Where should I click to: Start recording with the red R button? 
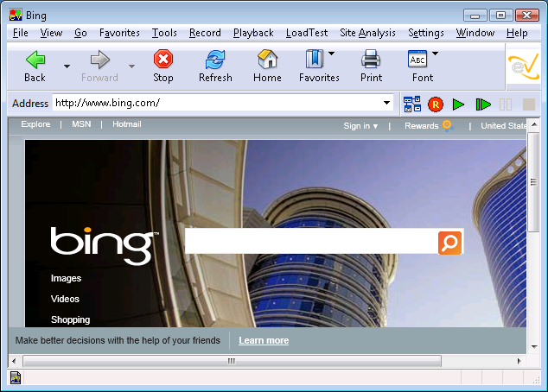pyautogui.click(x=436, y=104)
